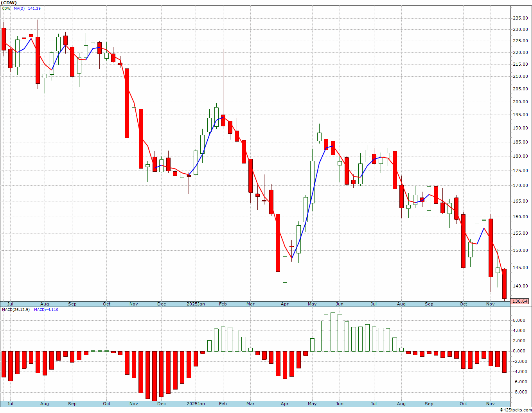Click the 6.000 MACD axis label

coord(519,320)
